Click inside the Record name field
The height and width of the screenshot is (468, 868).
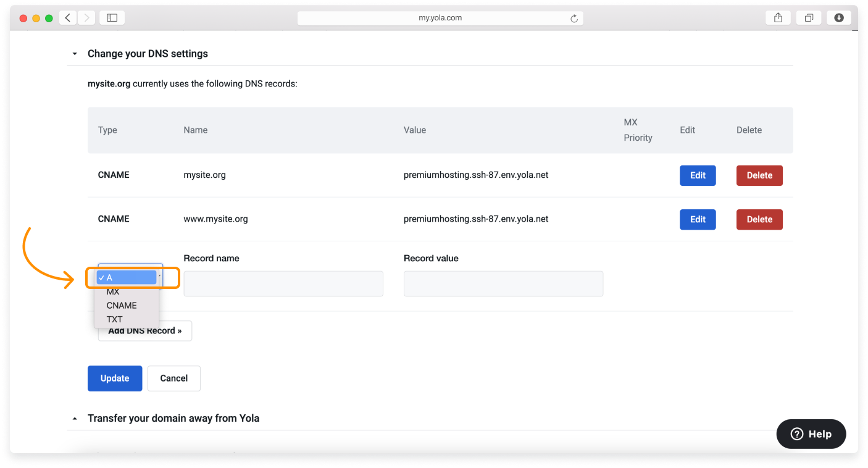point(283,283)
